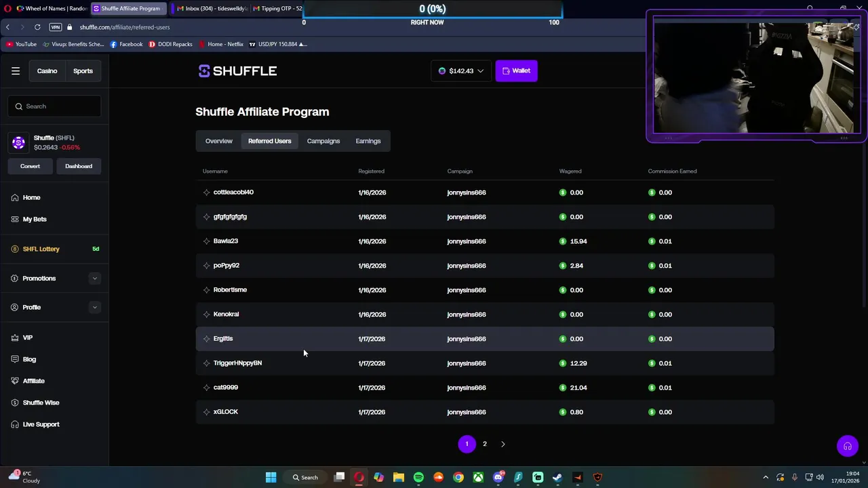The width and height of the screenshot is (868, 488).
Task: Click the VIP icon in the sidebar
Action: pos(15,338)
